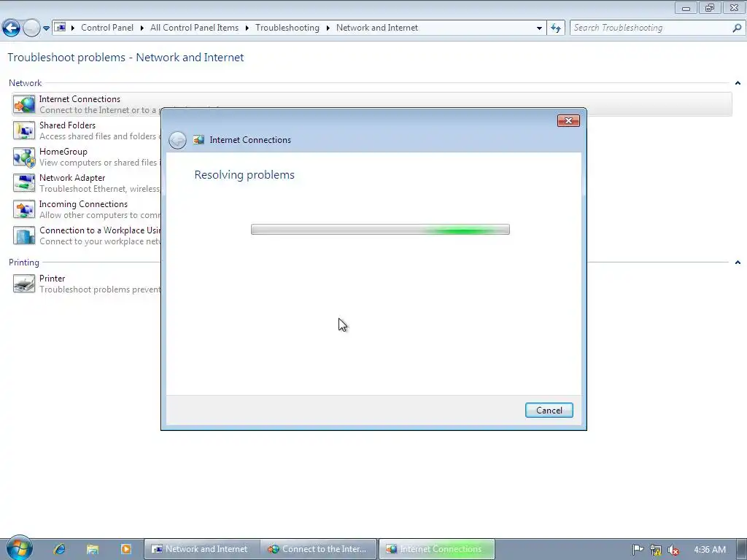Open the Shared Folders troubleshooter icon
The height and width of the screenshot is (560, 747).
[x=24, y=131]
